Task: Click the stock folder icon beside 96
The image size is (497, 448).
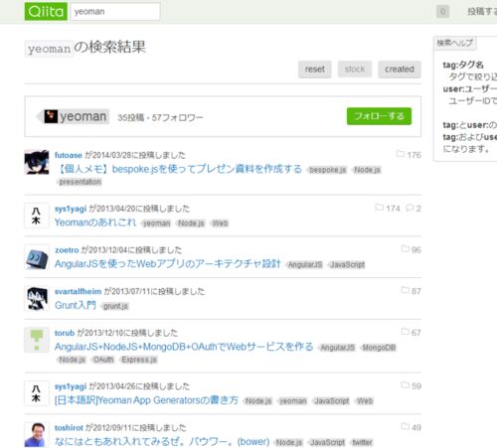Action: [405, 248]
